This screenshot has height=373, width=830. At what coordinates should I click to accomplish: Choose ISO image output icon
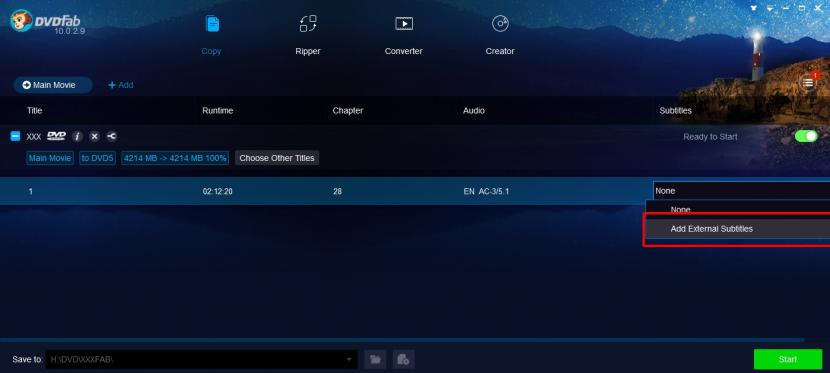click(403, 359)
